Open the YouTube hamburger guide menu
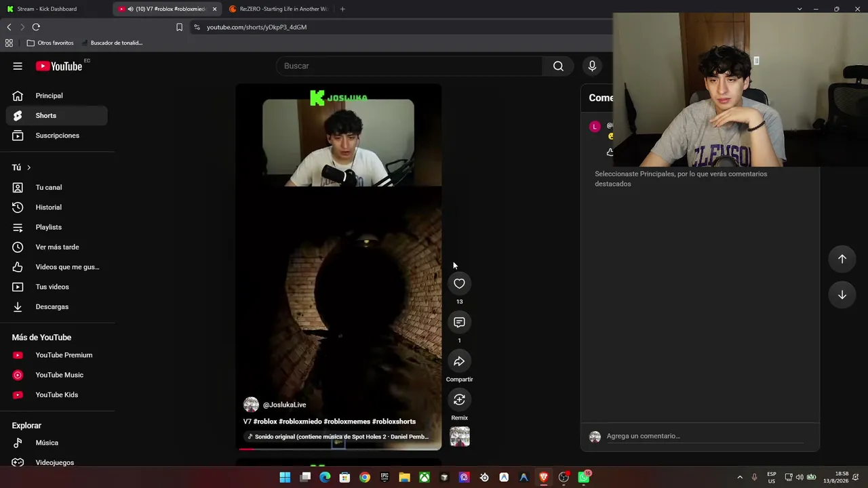The width and height of the screenshot is (868, 488). pos(18,66)
